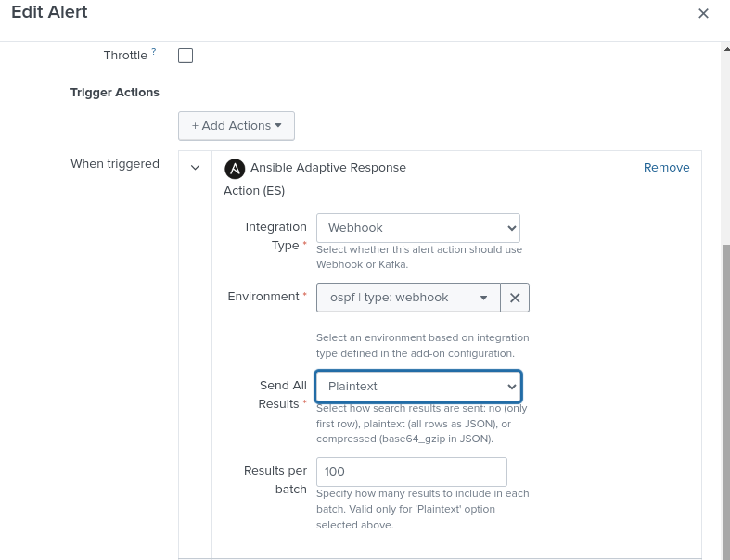
Task: Open the Add Actions menu
Action: (236, 126)
